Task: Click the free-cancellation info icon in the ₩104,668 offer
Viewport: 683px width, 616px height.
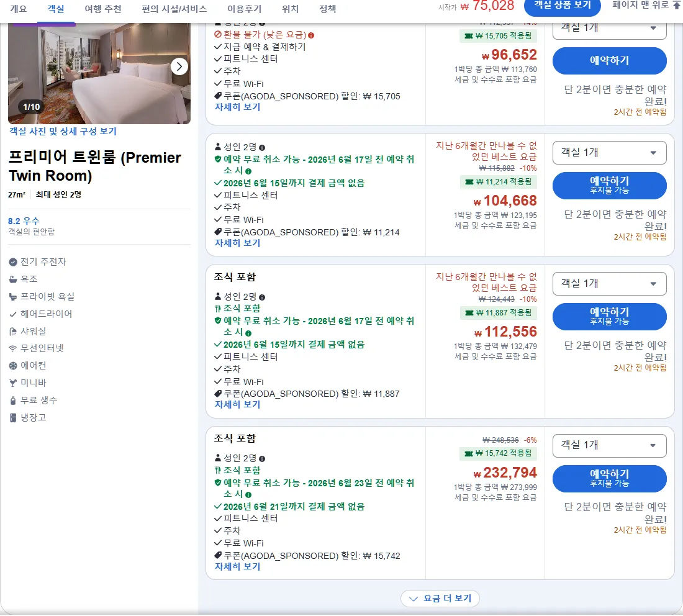Action: [x=248, y=171]
